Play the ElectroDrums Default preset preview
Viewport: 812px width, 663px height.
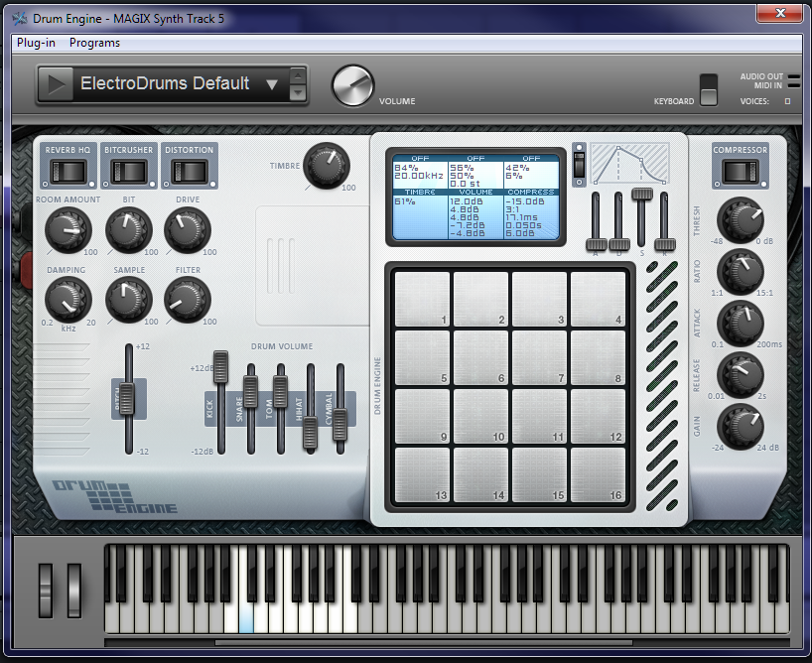56,84
